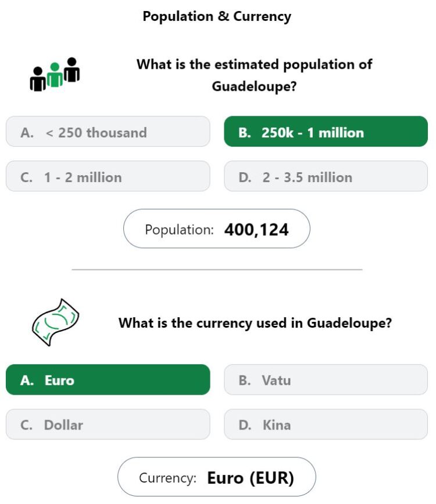Select the Vatu currency option
Viewport: 436px width, 504px height.
[326, 379]
